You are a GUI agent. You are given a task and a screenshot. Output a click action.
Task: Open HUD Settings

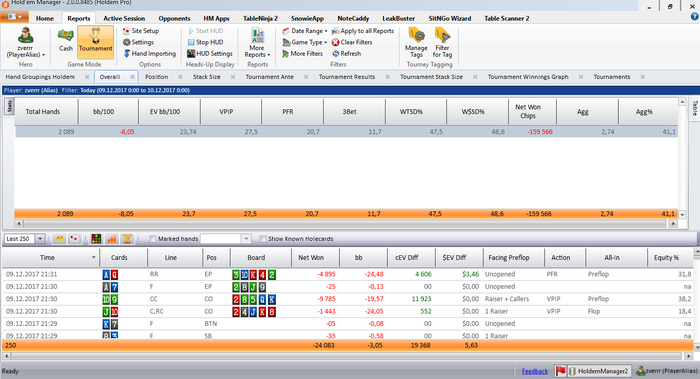point(210,54)
